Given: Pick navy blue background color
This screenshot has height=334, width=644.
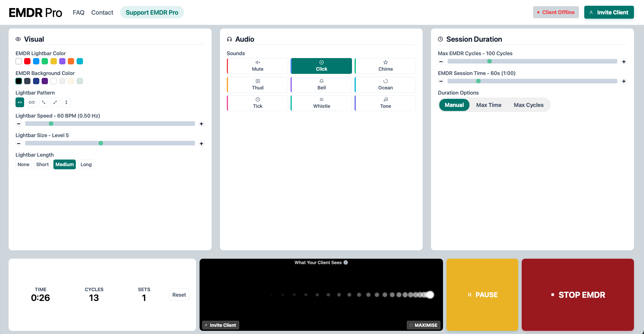Looking at the screenshot, I should point(36,81).
